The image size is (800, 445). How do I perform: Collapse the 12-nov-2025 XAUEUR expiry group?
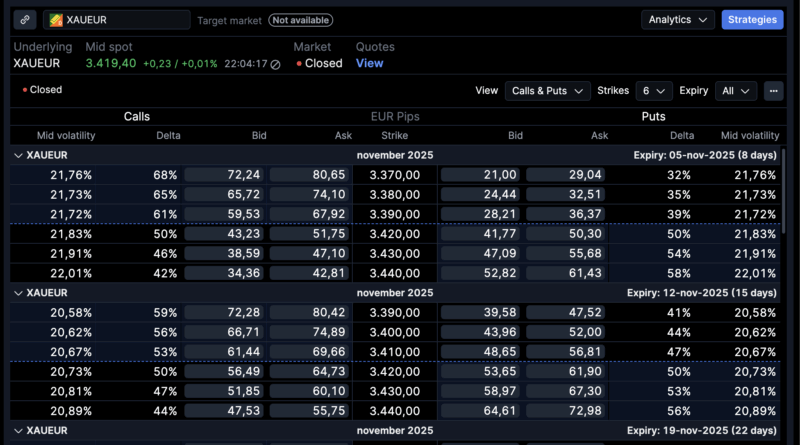[x=18, y=293]
